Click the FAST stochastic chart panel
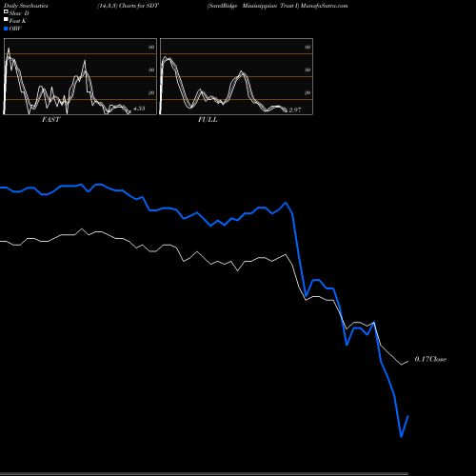Viewport: 476px width, 476px height. click(x=80, y=76)
